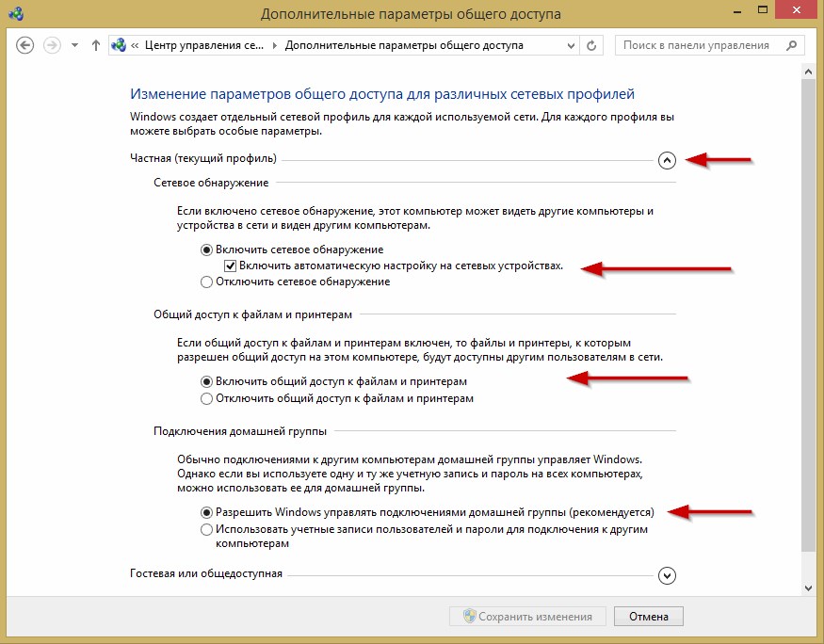Viewport: 824px width, 644px height.
Task: Open the address bar history dropdown
Action: [x=570, y=45]
